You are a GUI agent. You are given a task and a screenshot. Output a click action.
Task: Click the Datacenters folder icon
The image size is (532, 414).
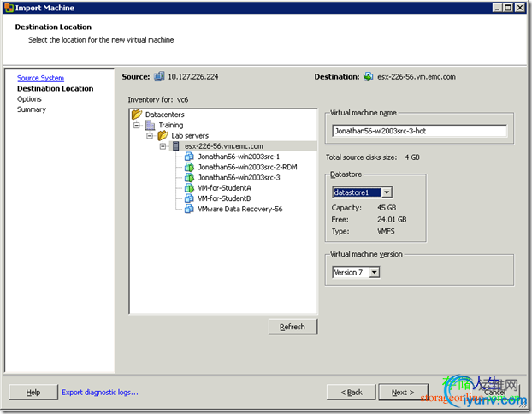pos(137,115)
